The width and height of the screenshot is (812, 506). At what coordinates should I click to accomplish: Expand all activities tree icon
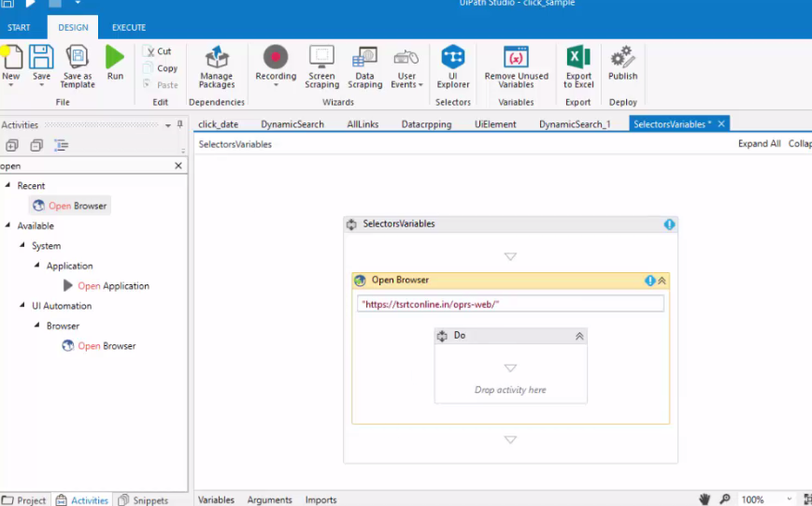[x=12, y=145]
